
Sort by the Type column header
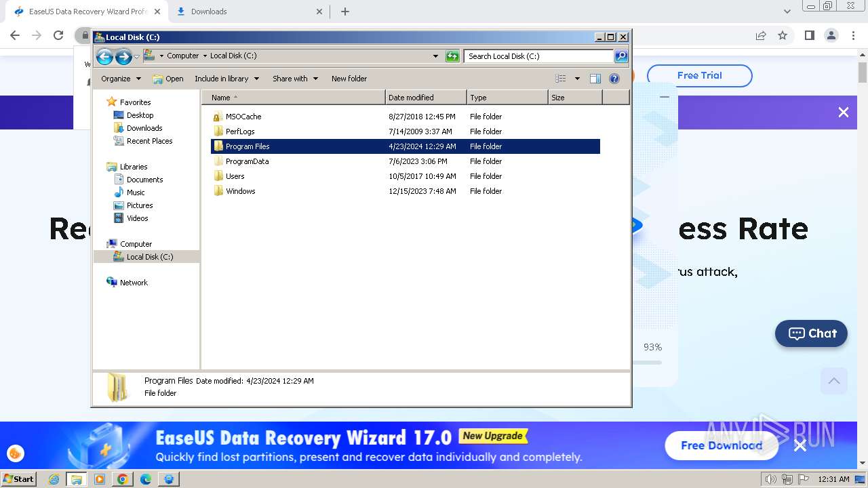[507, 98]
